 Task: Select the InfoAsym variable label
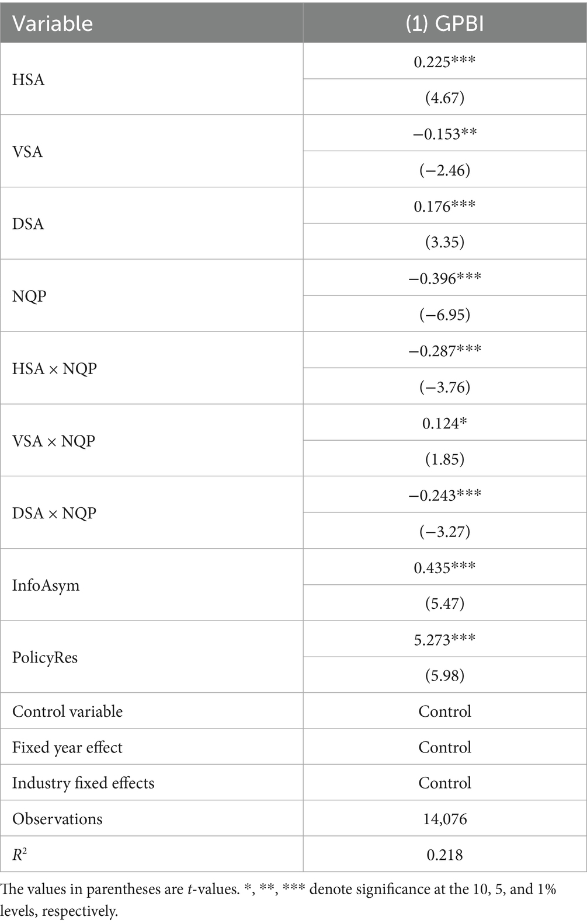point(46,585)
